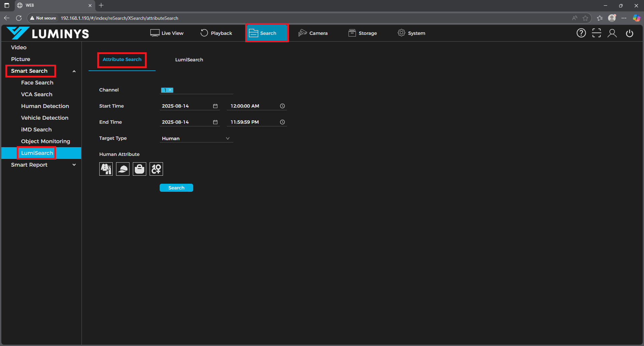Expand the Smart Report section
The width and height of the screenshot is (644, 346).
74,165
